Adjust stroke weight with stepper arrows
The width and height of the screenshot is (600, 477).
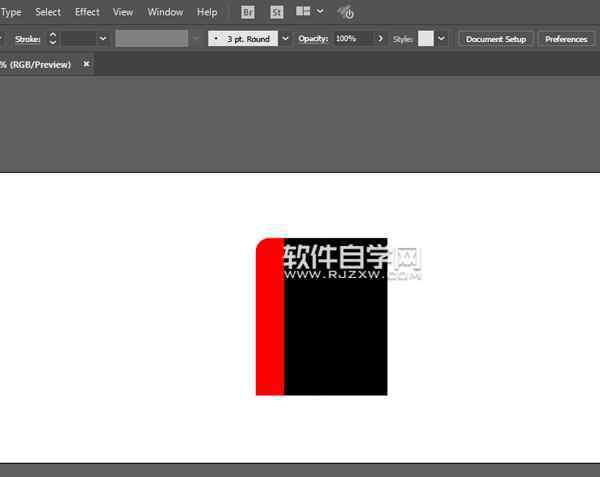tap(53, 39)
